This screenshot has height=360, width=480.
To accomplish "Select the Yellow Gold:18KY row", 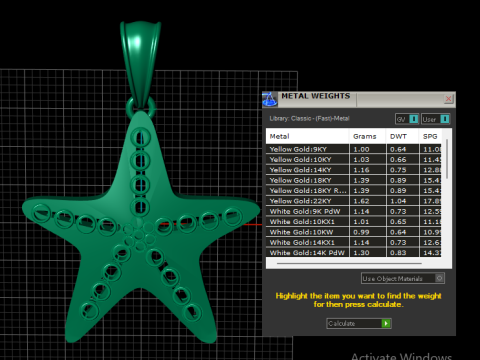I will coord(354,180).
